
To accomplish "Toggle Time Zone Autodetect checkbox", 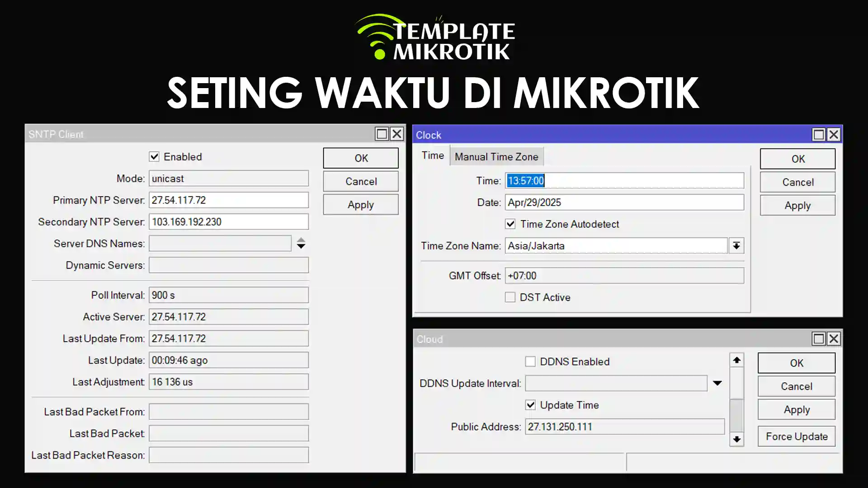I will (510, 224).
